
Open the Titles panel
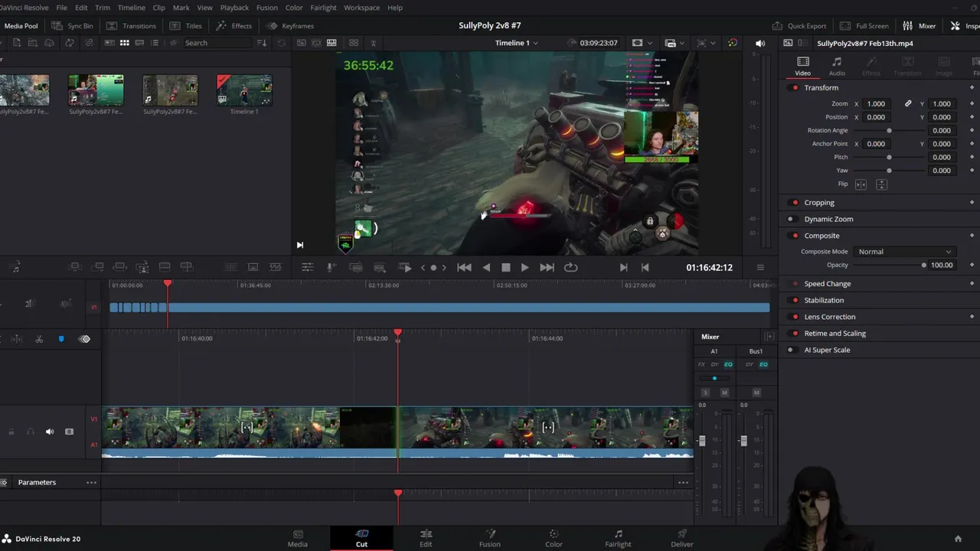tap(186, 26)
